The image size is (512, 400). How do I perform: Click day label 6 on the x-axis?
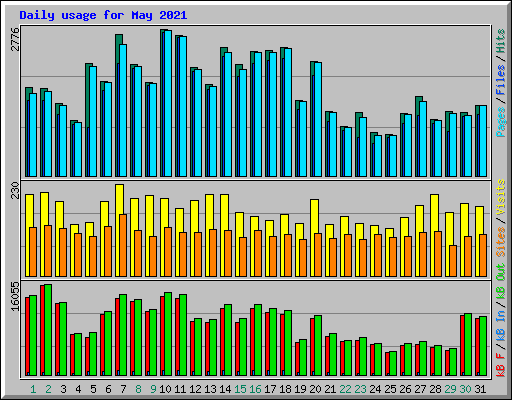[x=108, y=389]
